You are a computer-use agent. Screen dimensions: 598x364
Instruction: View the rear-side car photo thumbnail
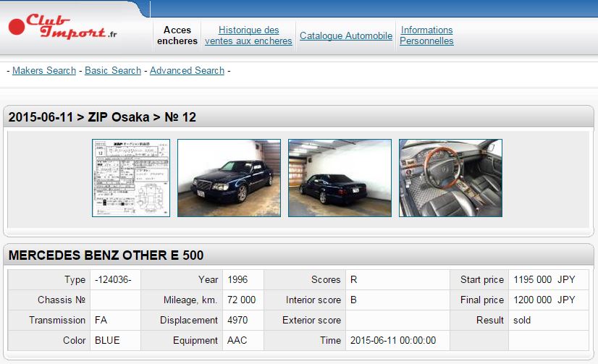340,178
